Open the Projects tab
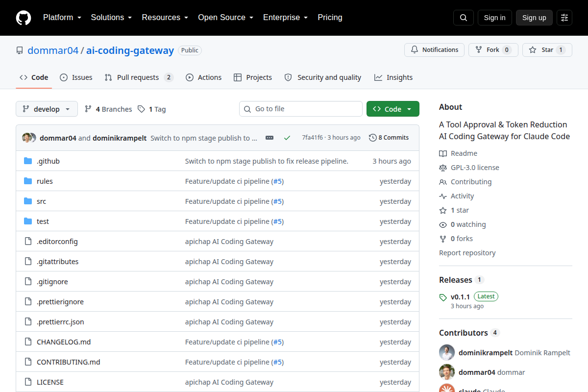The image size is (588, 392). pyautogui.click(x=253, y=77)
